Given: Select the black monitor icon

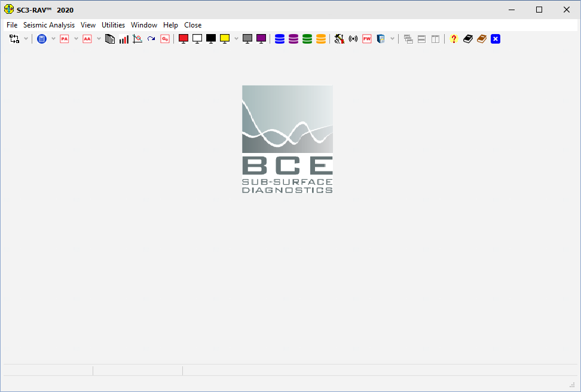Looking at the screenshot, I should [x=211, y=39].
